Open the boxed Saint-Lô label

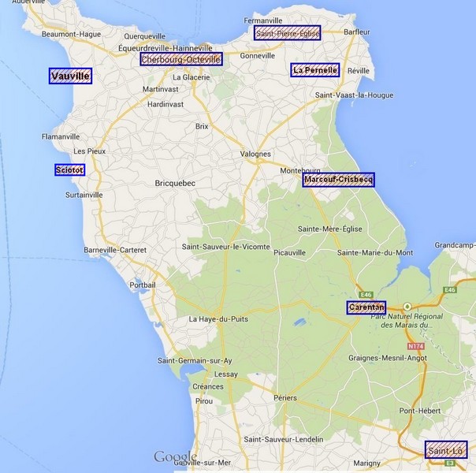tap(445, 451)
